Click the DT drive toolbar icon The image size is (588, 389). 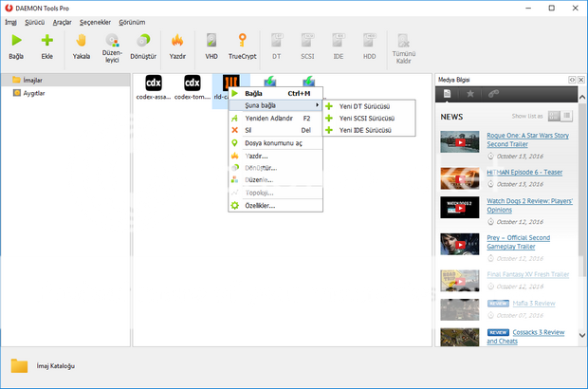click(277, 40)
